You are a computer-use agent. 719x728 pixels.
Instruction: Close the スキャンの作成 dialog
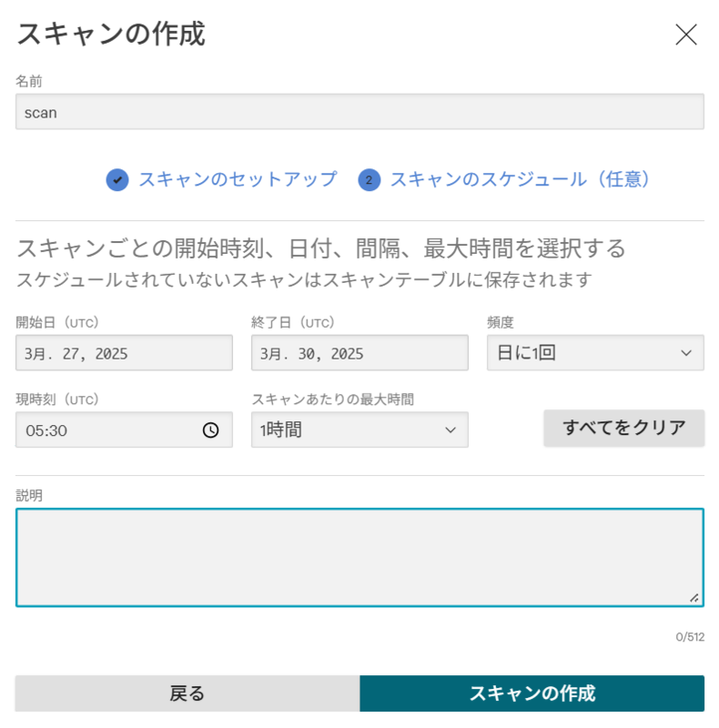[685, 35]
